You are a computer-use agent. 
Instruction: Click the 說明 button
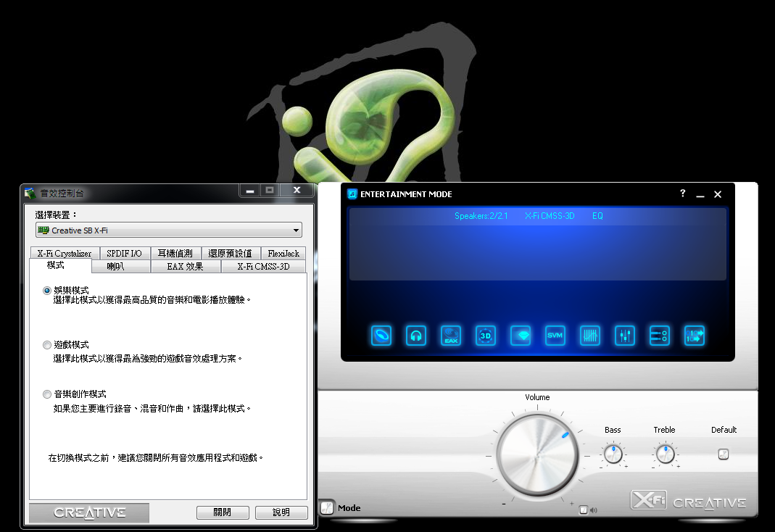(281, 512)
